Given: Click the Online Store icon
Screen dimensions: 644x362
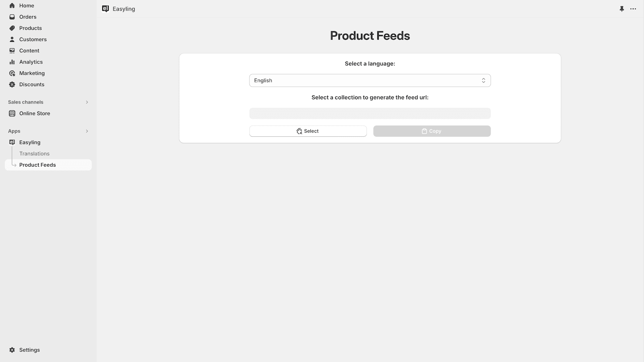Looking at the screenshot, I should pos(12,113).
